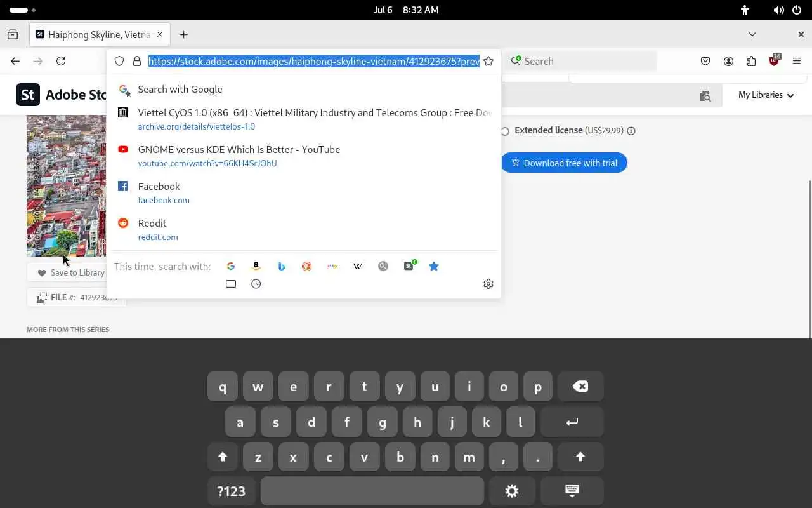Select the Facebook suggestion
Image resolution: width=812 pixels, height=508 pixels.
[x=304, y=193]
